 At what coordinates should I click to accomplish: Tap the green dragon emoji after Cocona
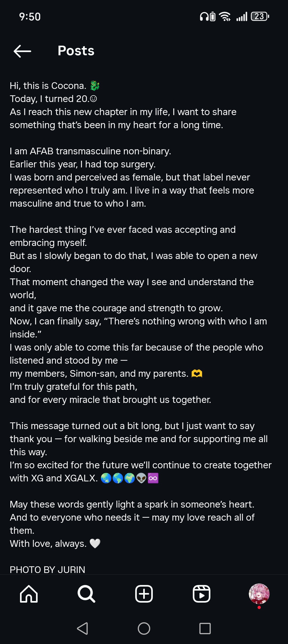pos(95,86)
